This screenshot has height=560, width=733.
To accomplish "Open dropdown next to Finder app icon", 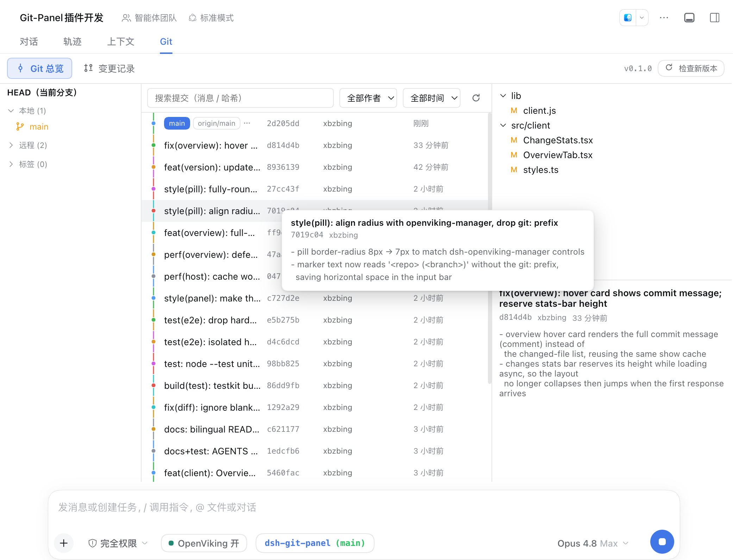I will [642, 18].
